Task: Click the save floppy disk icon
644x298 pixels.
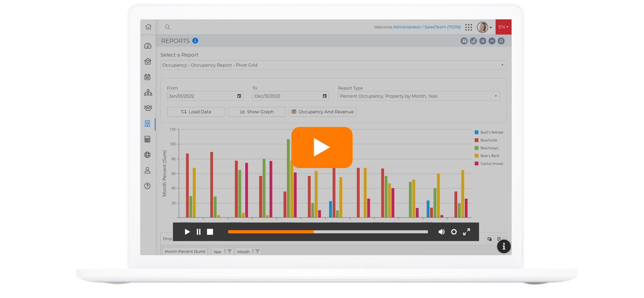Action: [464, 41]
